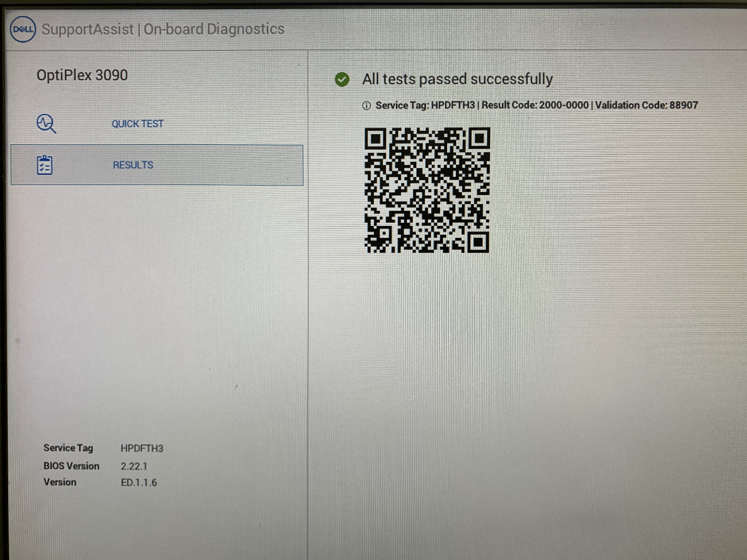The image size is (747, 560).
Task: Click the Validation Code 88907 text
Action: coord(647,105)
